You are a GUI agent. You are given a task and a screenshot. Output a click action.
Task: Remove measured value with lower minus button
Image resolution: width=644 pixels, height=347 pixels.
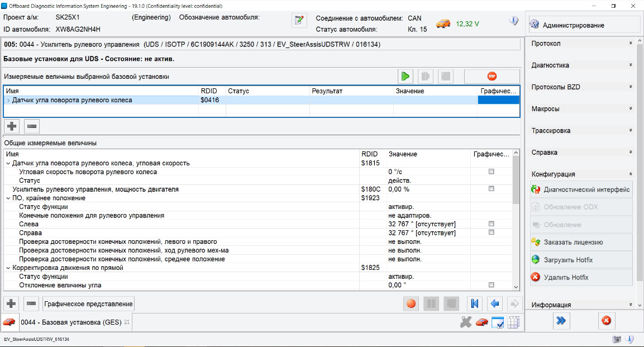point(31,304)
